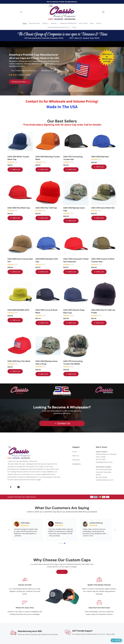Show next testimonial with right arrow
Screen dimensions: 124x644
point(115,530)
